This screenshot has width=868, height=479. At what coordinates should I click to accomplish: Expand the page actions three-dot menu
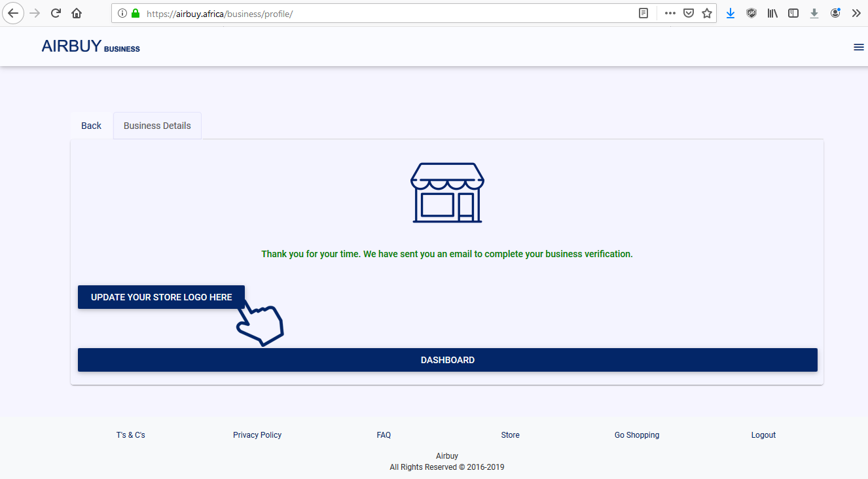click(670, 13)
